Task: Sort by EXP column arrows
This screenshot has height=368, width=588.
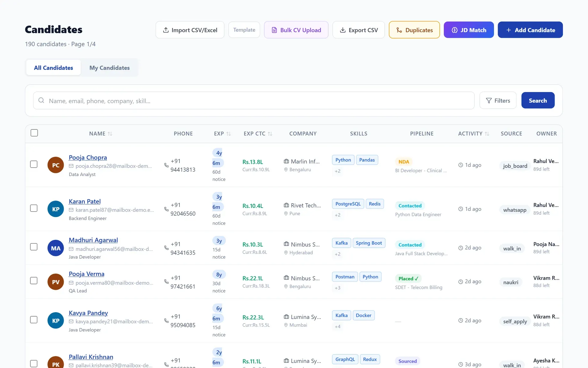Action: (228, 134)
